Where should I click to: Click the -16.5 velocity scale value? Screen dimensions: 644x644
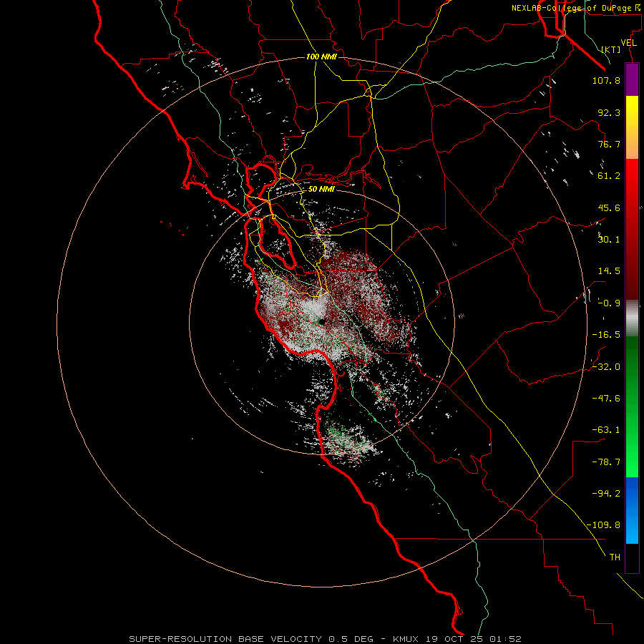click(x=606, y=335)
